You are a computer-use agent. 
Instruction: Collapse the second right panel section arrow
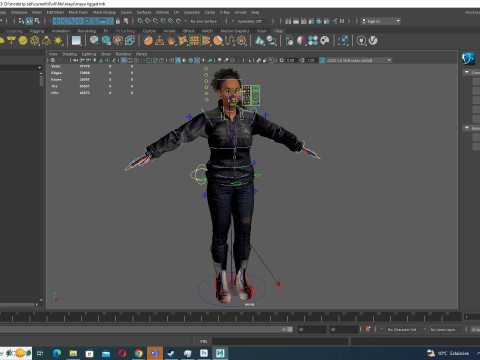pyautogui.click(x=467, y=128)
